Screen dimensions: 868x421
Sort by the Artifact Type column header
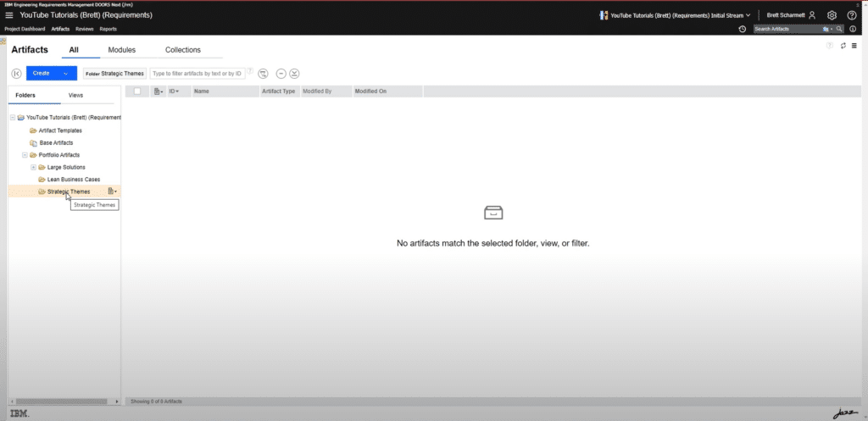point(278,91)
